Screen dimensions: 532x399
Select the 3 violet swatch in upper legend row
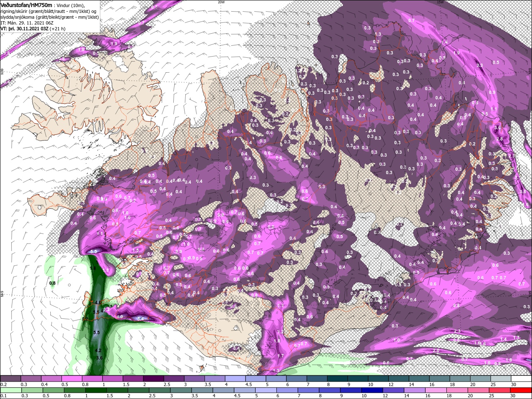(x=195, y=379)
